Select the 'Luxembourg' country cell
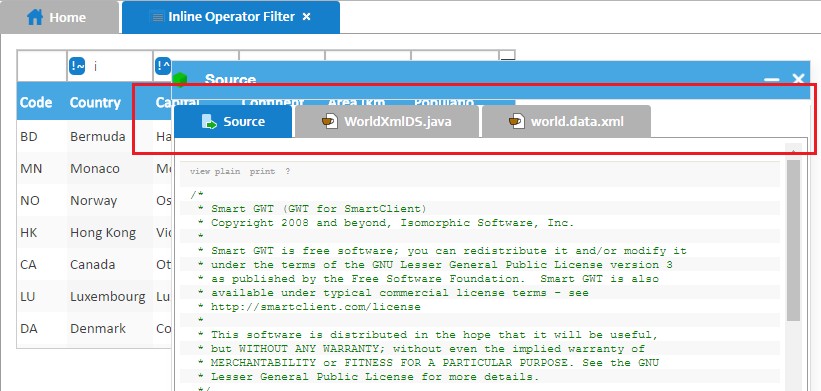821x391 pixels. tap(110, 296)
